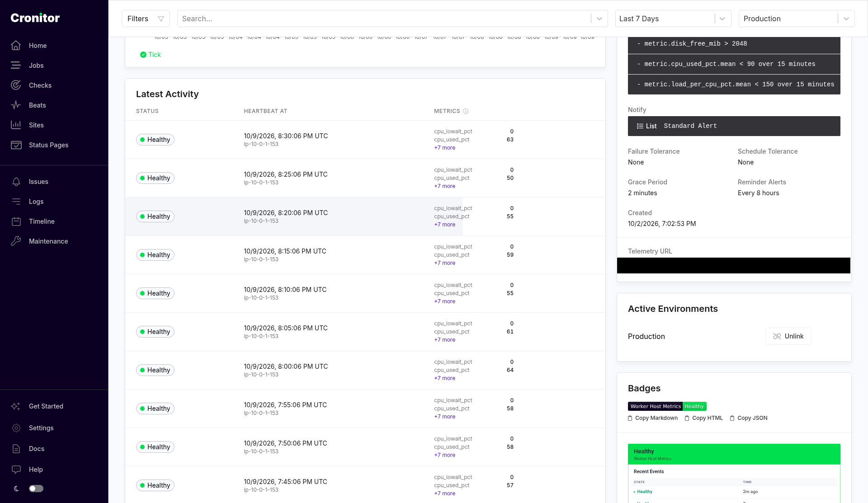Expand +7 more for 8:00:06 PM heartbeat
Screen dimensions: 868x503
point(445,378)
